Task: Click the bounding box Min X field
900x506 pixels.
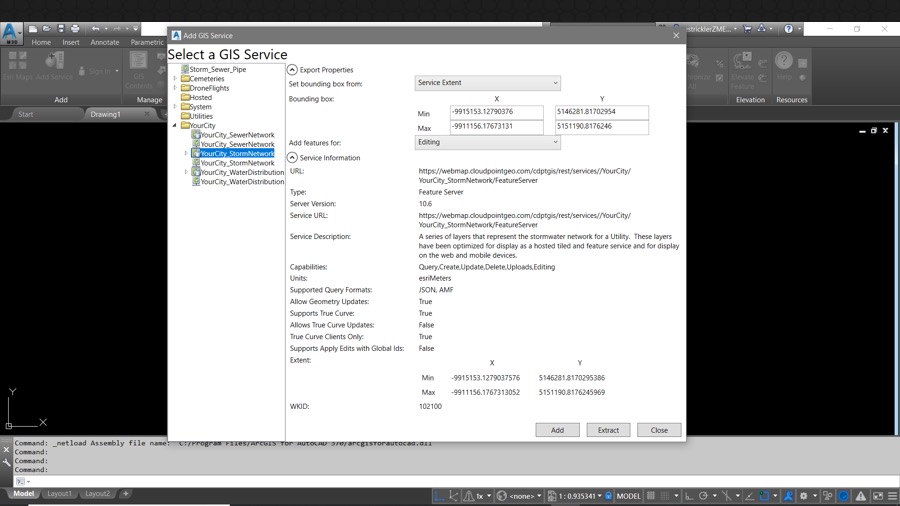Action: click(x=496, y=112)
